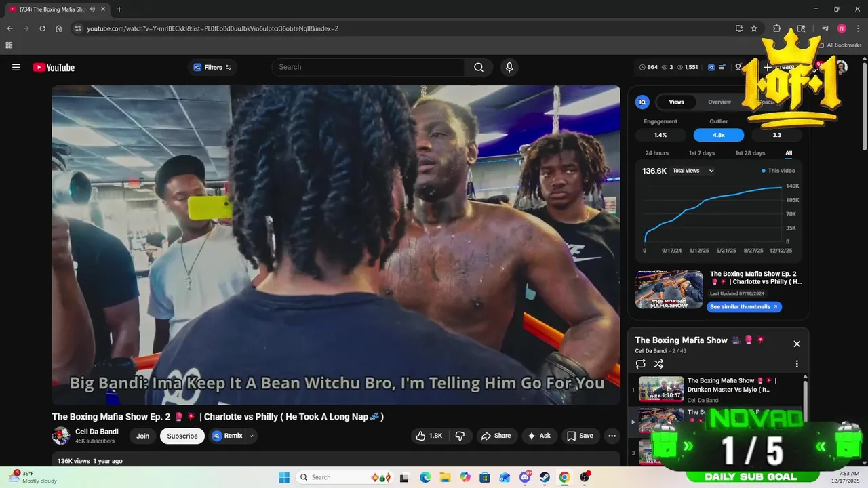This screenshot has height=488, width=868.
Task: Open the Windows Start menu
Action: click(x=283, y=477)
